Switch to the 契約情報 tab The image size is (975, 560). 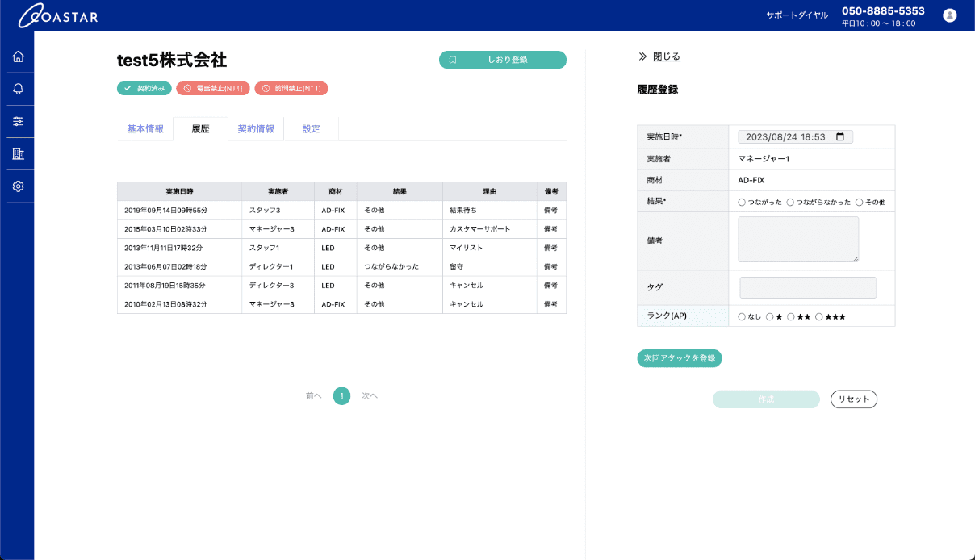(256, 129)
